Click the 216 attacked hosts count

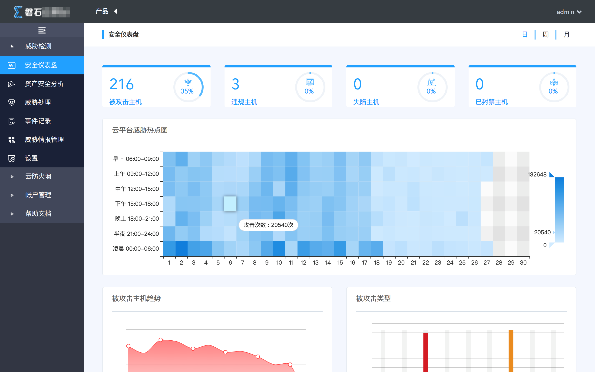click(121, 84)
